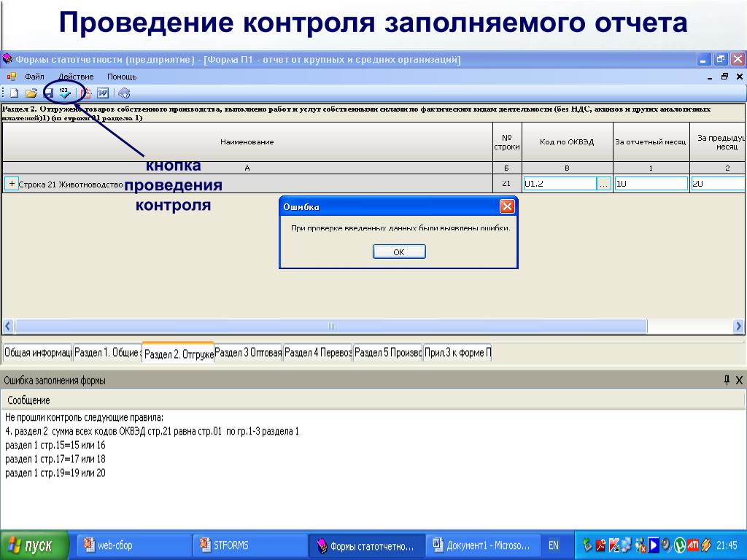Click the horizontal scrollbar thumb
747x560 pixels.
pyautogui.click(x=331, y=326)
